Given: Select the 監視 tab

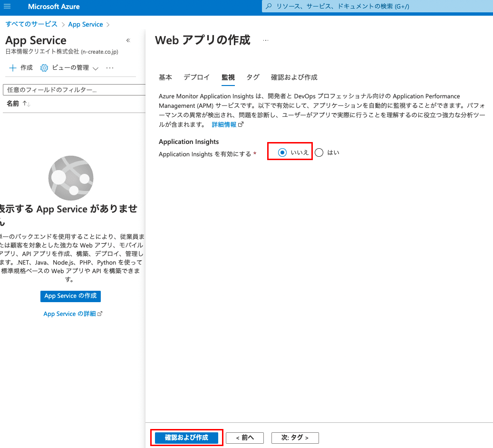Looking at the screenshot, I should point(228,77).
